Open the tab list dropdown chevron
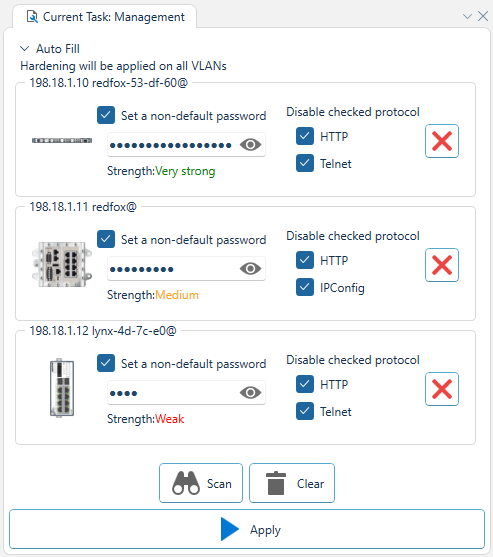This screenshot has width=493, height=557. click(x=467, y=16)
